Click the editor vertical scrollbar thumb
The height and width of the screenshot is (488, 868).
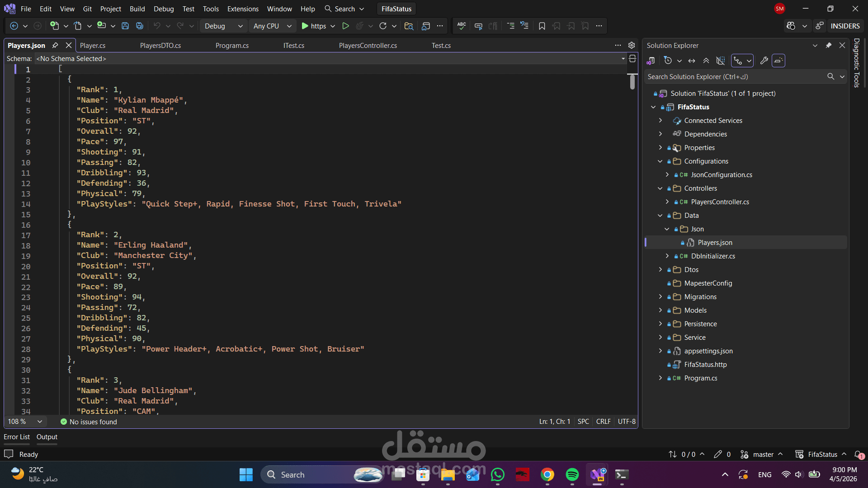coord(632,82)
